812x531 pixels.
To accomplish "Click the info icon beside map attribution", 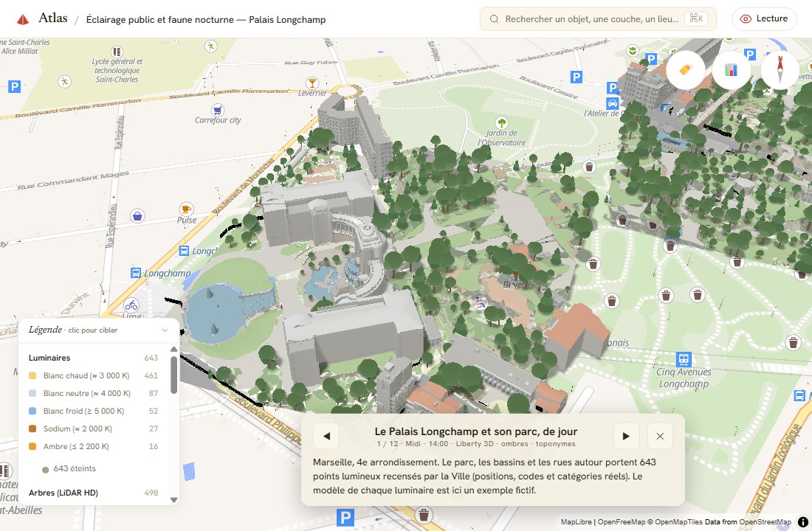I will point(803,521).
